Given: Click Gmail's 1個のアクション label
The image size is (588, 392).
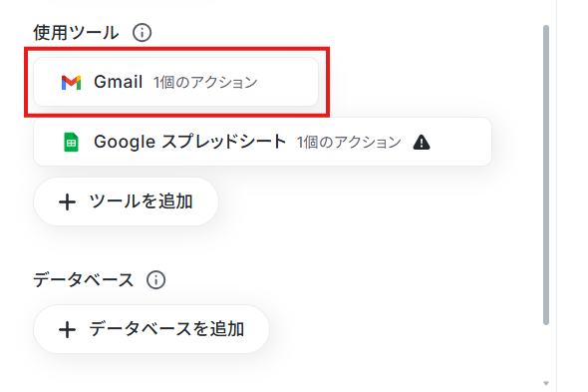Looking at the screenshot, I should pos(205,82).
